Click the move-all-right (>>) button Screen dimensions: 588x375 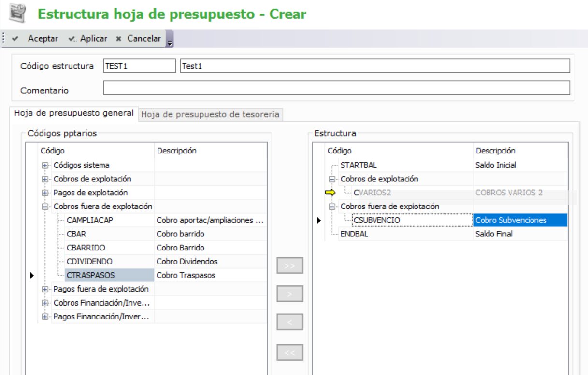coord(289,265)
